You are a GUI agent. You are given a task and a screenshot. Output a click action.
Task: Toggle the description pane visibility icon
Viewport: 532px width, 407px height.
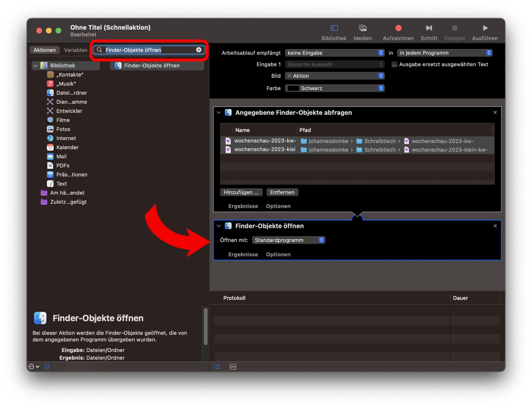(x=47, y=367)
